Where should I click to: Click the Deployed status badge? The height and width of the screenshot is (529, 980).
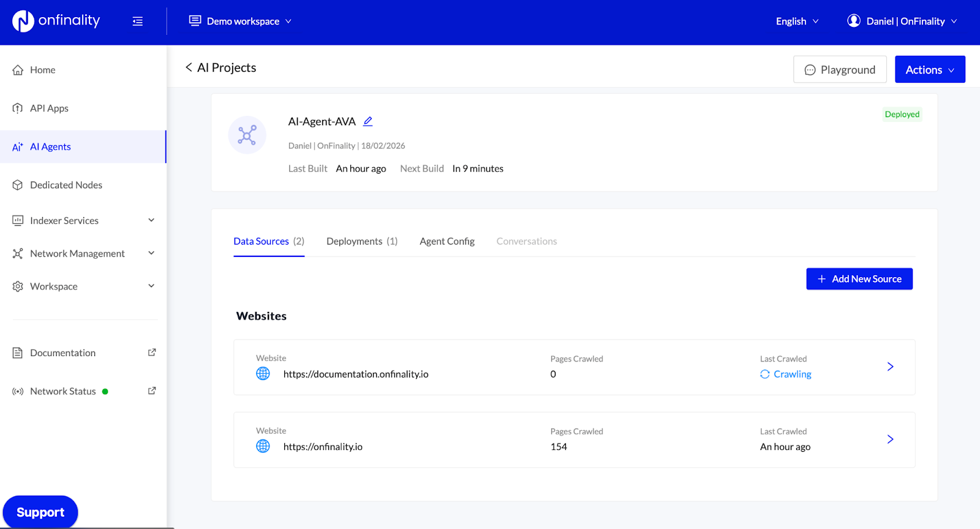coord(902,114)
